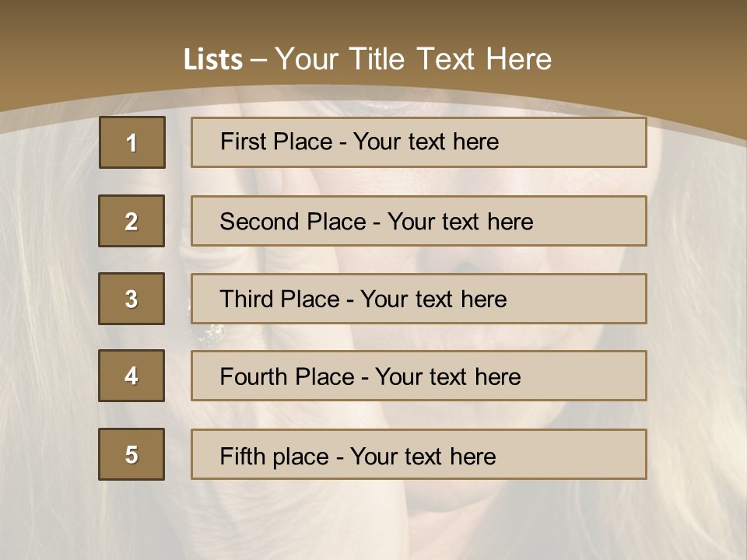This screenshot has width=747, height=560.
Task: Click the ring in the background photo
Action: [x=211, y=334]
